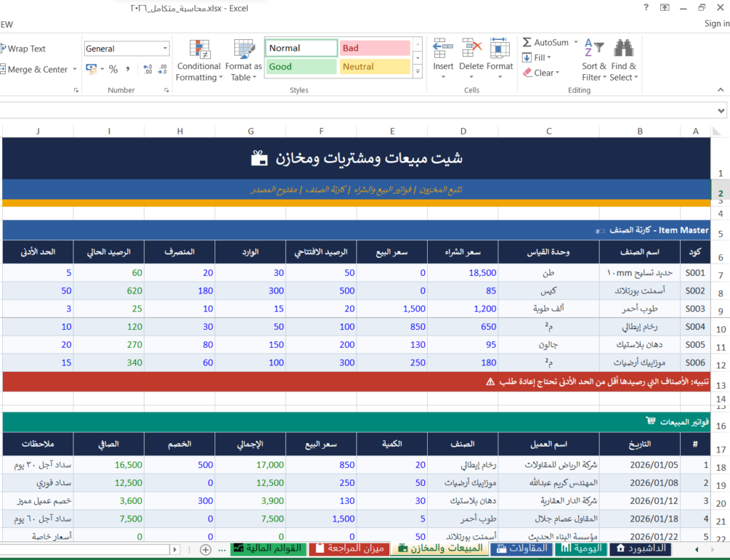The width and height of the screenshot is (730, 560).
Task: Select net amount cell 16,500
Action: 108,465
